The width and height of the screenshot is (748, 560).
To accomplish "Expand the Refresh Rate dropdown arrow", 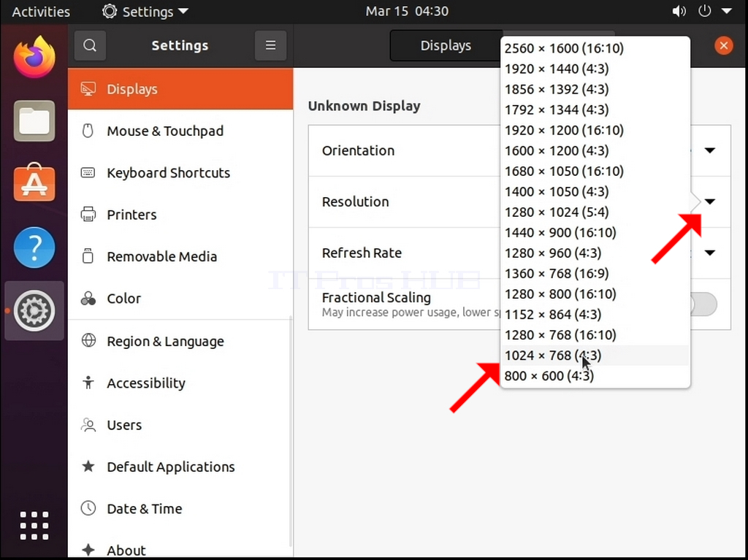I will [x=710, y=253].
